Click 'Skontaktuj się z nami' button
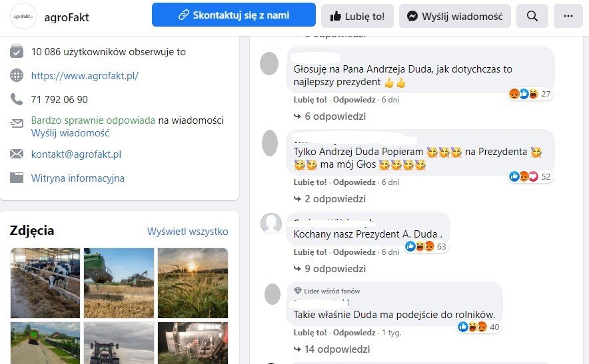Image resolution: width=589 pixels, height=364 pixels. 234,15
